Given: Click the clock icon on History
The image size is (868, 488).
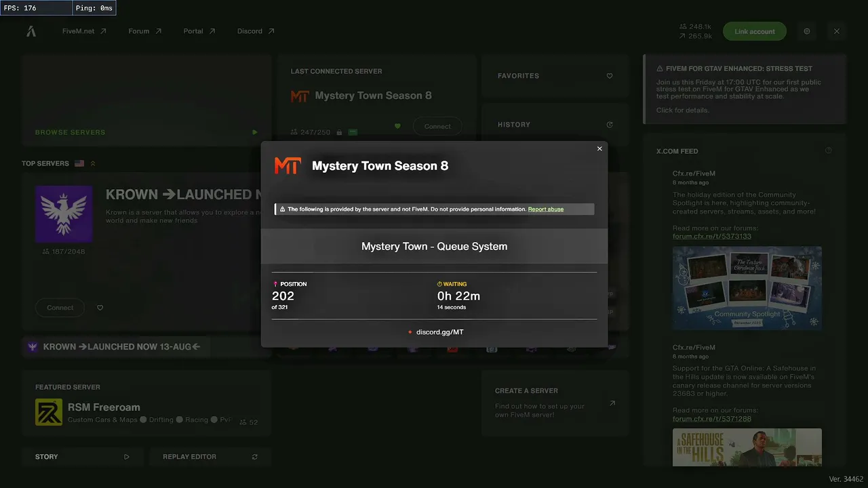Looking at the screenshot, I should point(610,125).
